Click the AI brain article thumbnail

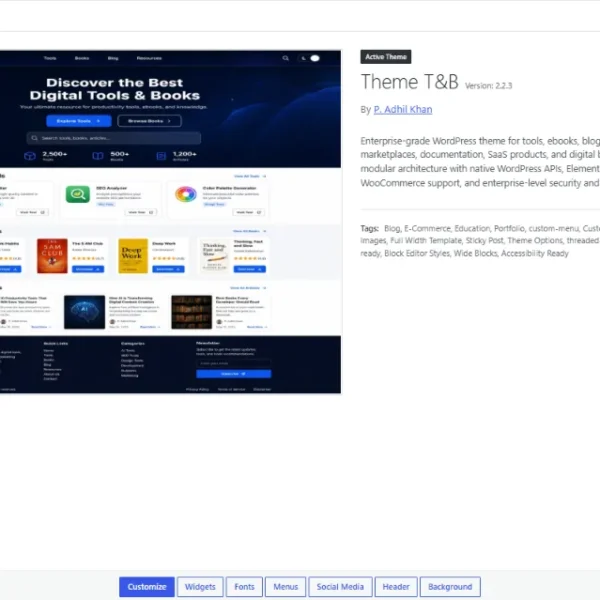pyautogui.click(x=85, y=312)
